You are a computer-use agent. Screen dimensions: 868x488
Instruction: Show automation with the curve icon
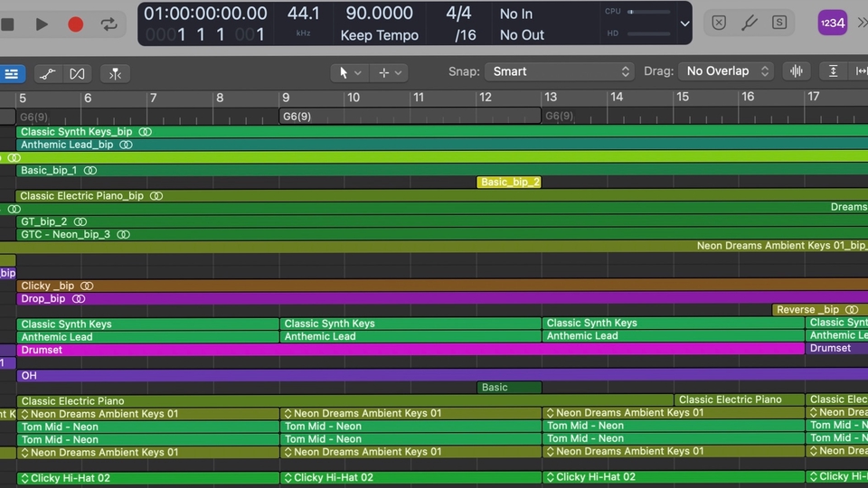[48, 73]
